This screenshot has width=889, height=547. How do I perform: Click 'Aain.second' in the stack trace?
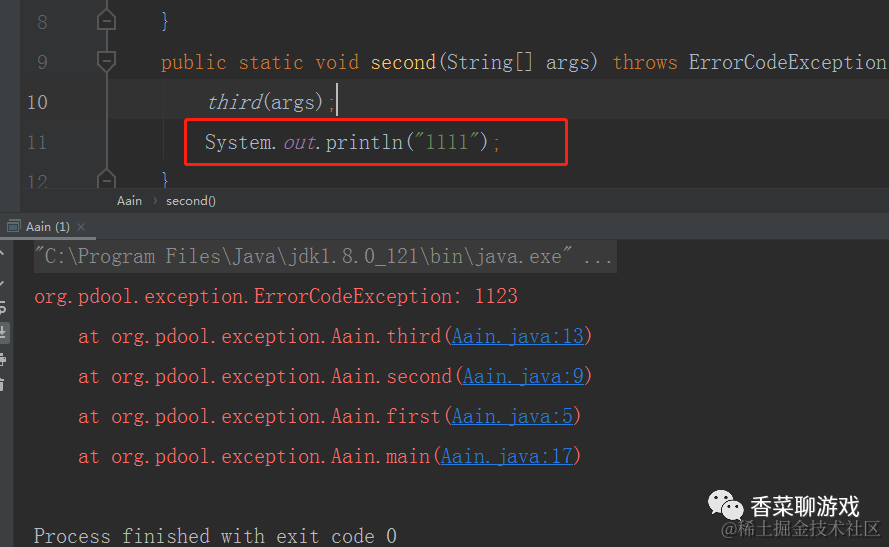[x=392, y=376]
